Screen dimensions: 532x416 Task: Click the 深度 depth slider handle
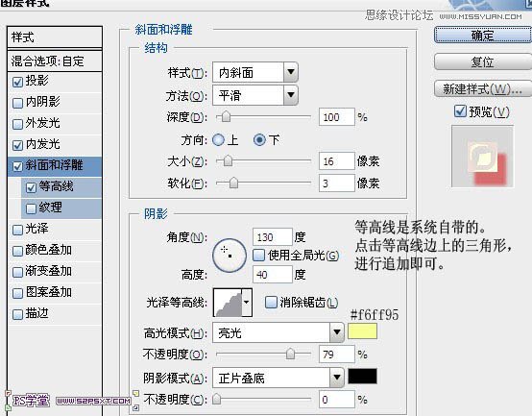tap(226, 116)
